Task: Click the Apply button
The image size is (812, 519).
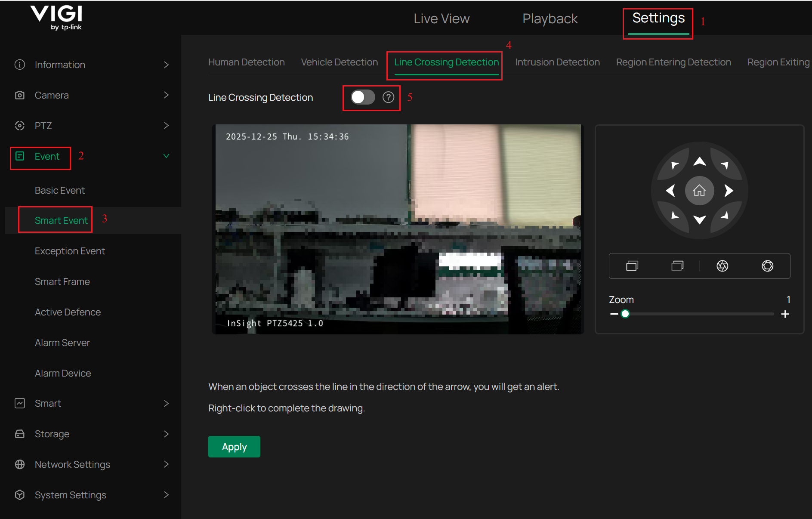Action: click(x=234, y=446)
